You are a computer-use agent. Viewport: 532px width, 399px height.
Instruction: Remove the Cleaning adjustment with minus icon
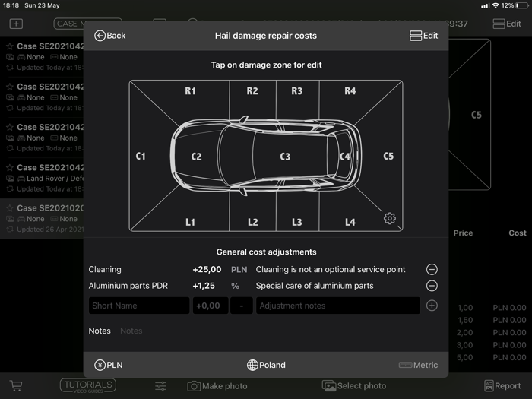(x=432, y=269)
